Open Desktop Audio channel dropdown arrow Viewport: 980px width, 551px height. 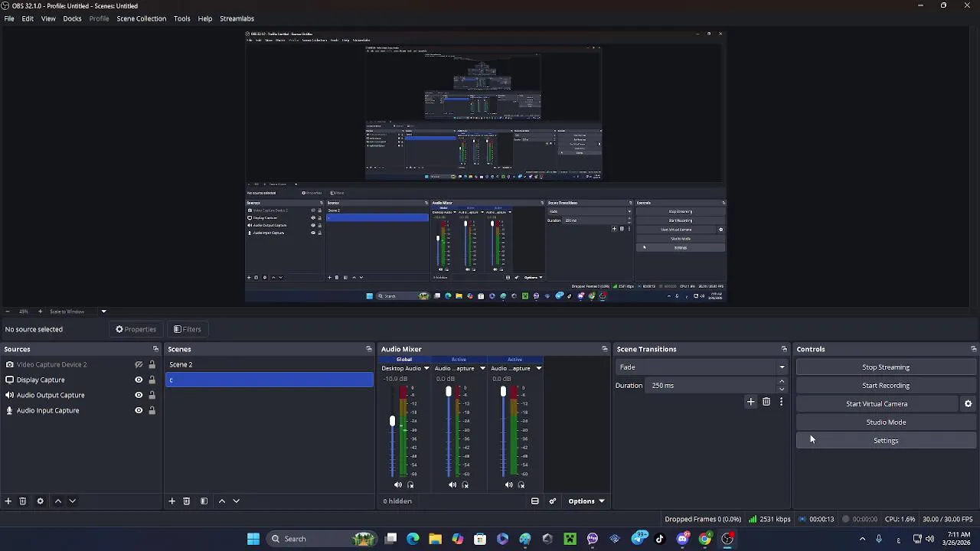(426, 369)
